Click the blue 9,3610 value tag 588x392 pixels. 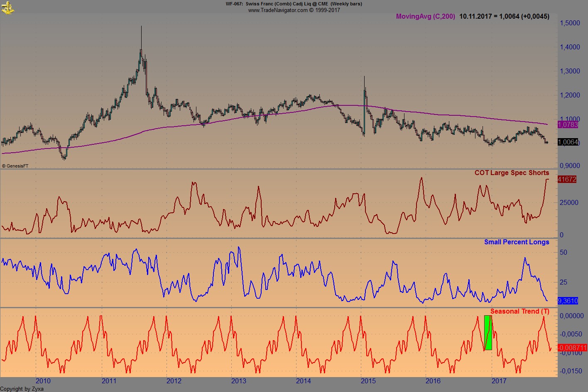point(568,301)
